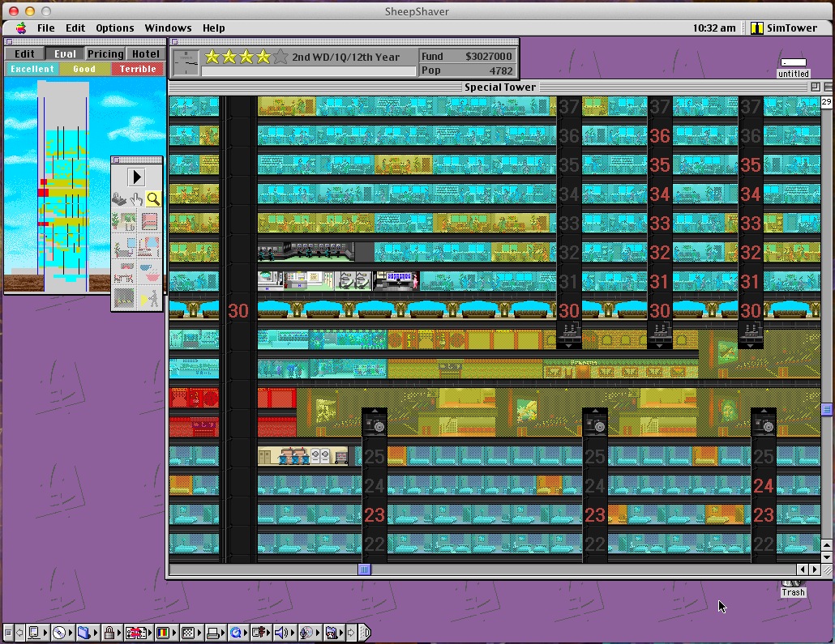The height and width of the screenshot is (644, 835).
Task: Open the printer selector strip module
Action: click(x=216, y=633)
